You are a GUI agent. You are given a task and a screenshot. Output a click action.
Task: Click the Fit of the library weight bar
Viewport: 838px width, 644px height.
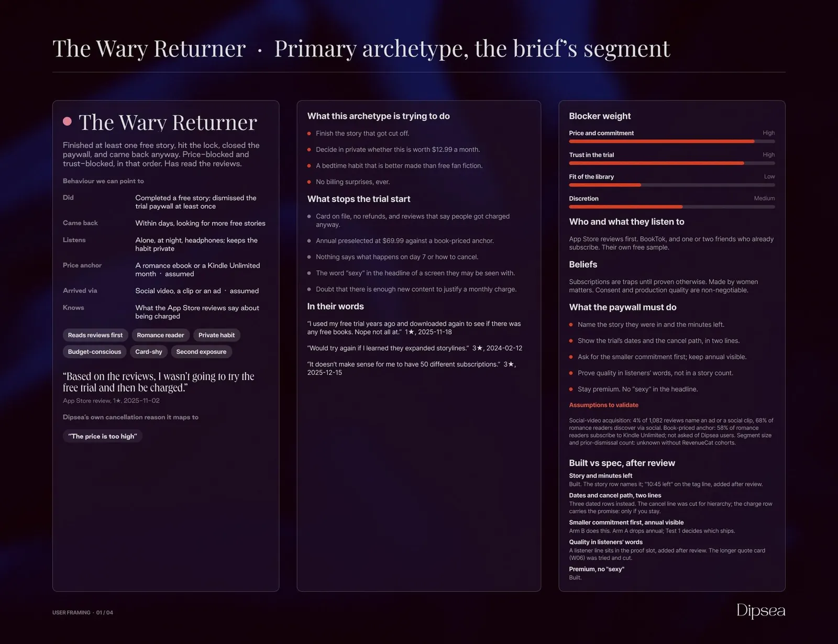coord(672,185)
